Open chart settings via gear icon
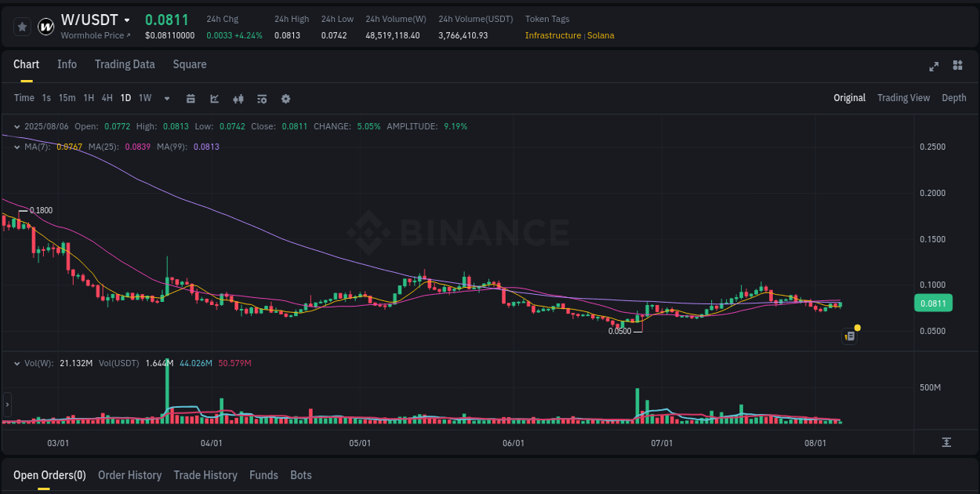 285,98
